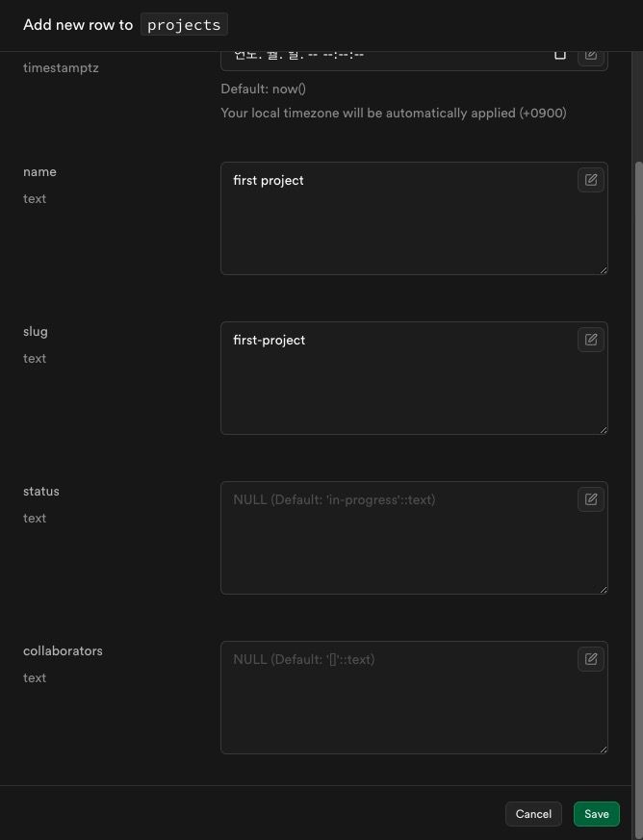The image size is (643, 840).
Task: Open the expanded editor for the status field
Action: click(591, 499)
